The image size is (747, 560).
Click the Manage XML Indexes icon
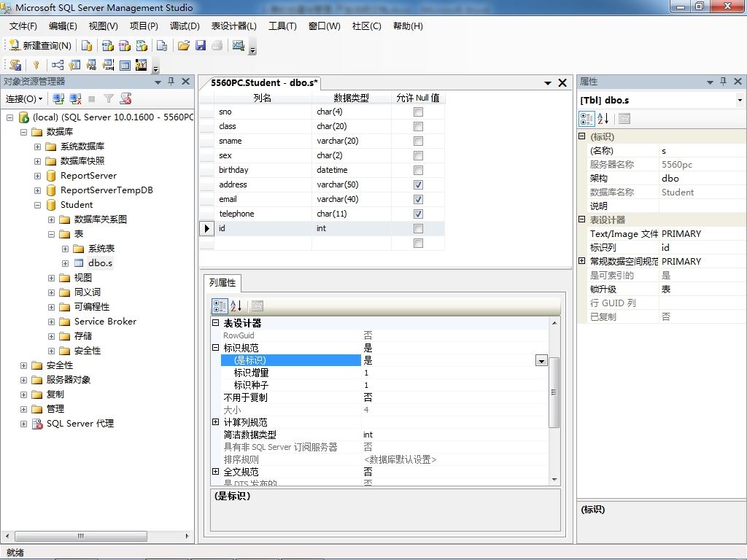[108, 65]
